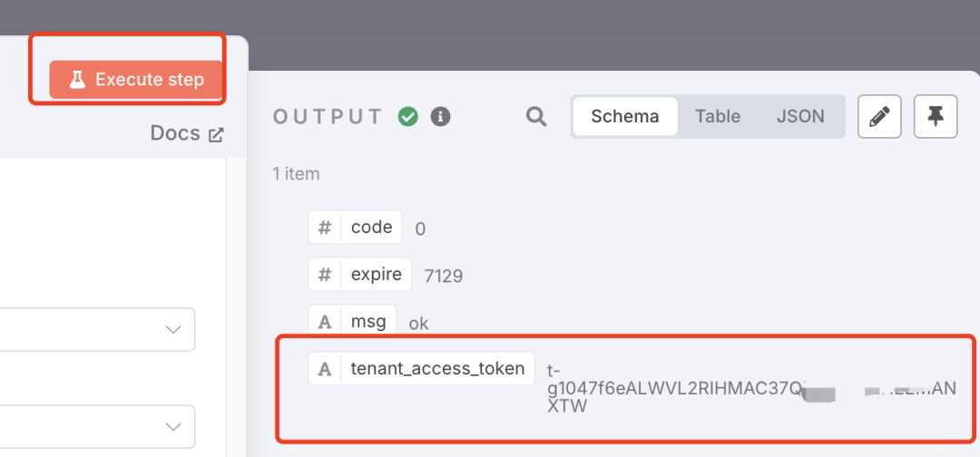Click the search icon in Output panel
Image resolution: width=980 pixels, height=457 pixels.
tap(536, 116)
